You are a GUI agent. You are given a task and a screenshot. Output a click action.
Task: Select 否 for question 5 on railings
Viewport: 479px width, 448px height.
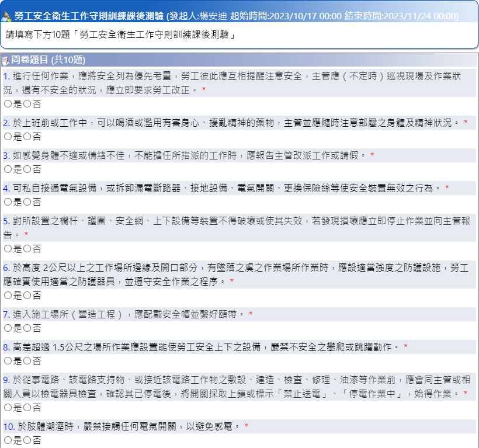point(27,249)
